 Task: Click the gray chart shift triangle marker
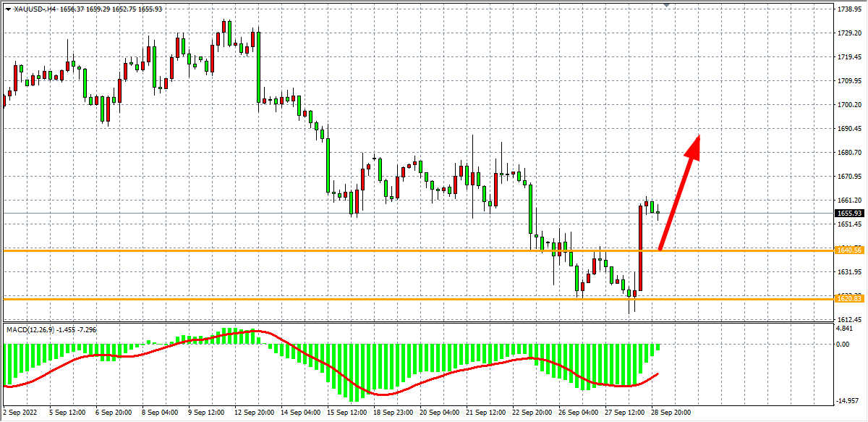(667, 6)
